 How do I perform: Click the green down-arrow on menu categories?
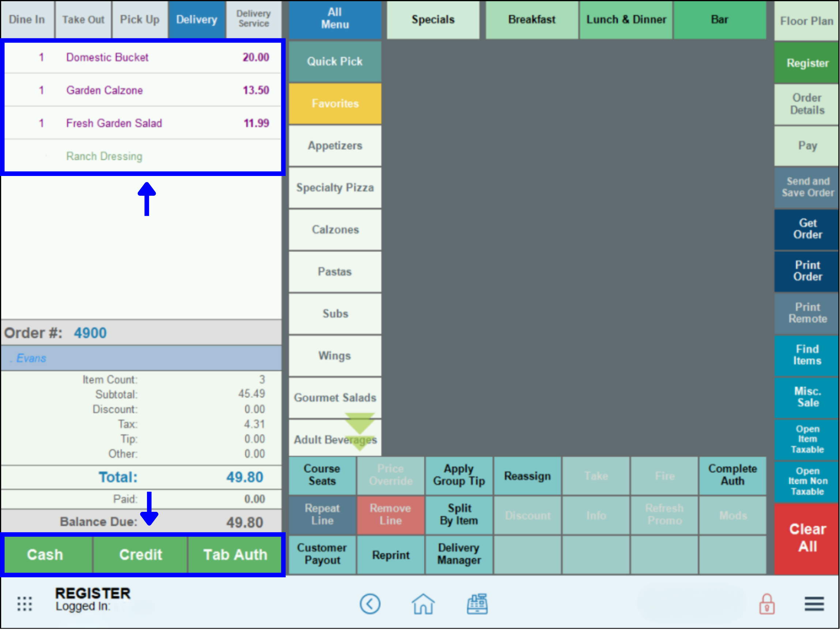[x=359, y=431]
